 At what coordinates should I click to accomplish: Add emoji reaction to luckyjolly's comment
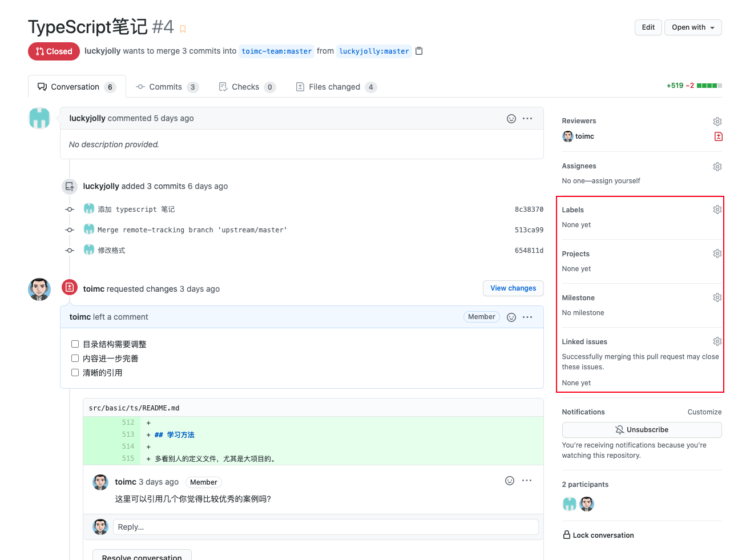click(x=511, y=119)
